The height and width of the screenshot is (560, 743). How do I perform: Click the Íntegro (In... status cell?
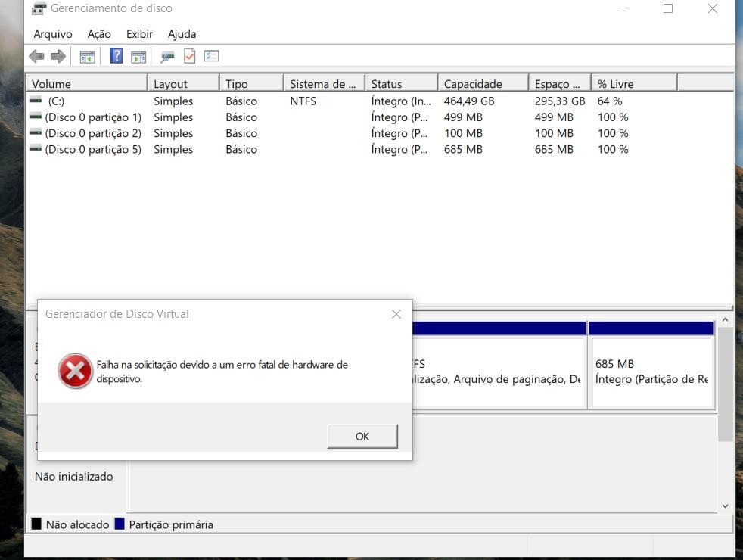coord(401,101)
